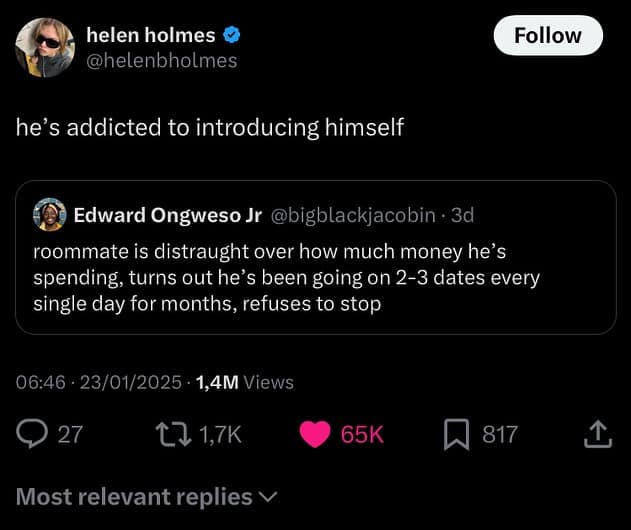Click @bigblackjacobin handle

click(353, 215)
